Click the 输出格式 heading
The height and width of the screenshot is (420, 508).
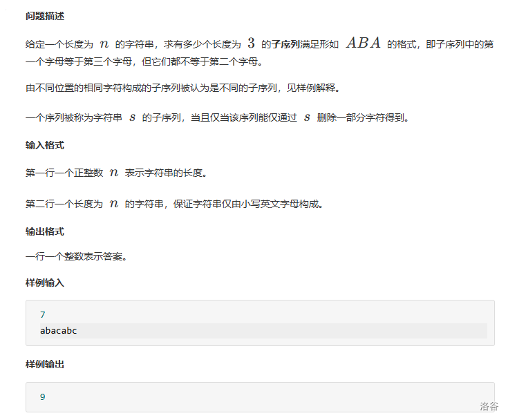tap(45, 231)
